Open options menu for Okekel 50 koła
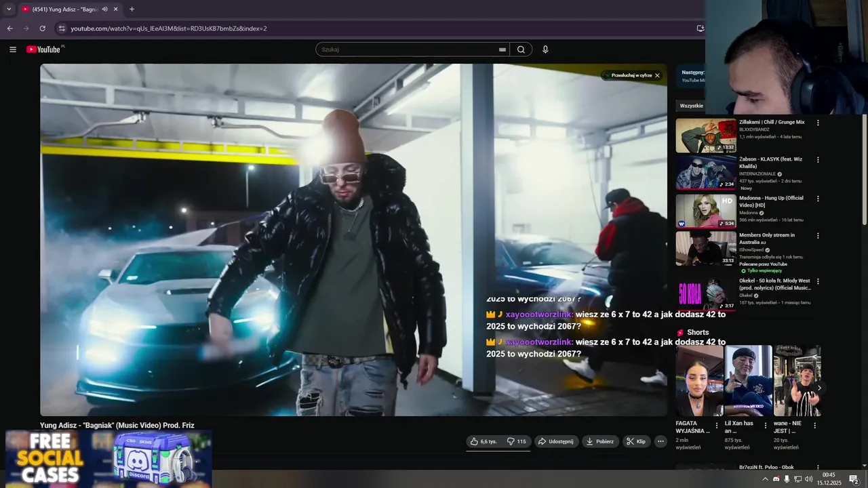Screen dimensions: 868x488 [x=818, y=281]
